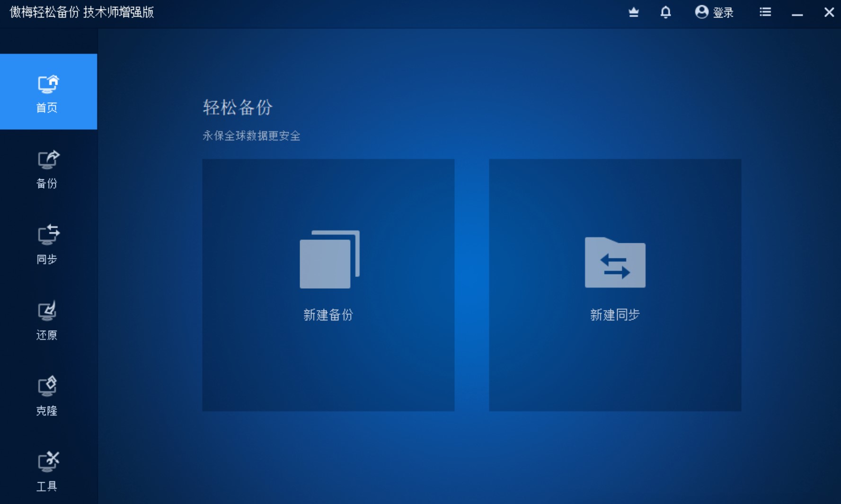The image size is (841, 504).
Task: Click the 新建同步 new sync card
Action: pyautogui.click(x=615, y=284)
